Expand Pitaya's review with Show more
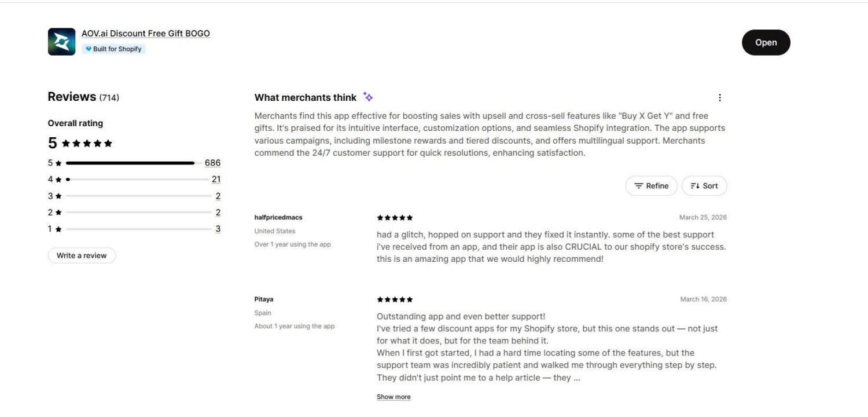Screen dimensions: 868x417 tap(393, 396)
